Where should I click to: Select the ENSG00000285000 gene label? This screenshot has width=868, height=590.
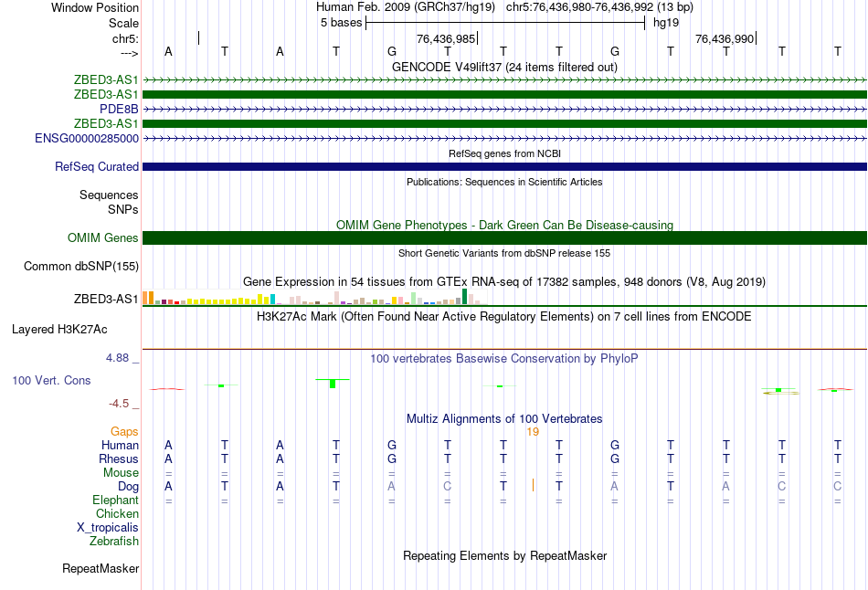click(x=87, y=139)
